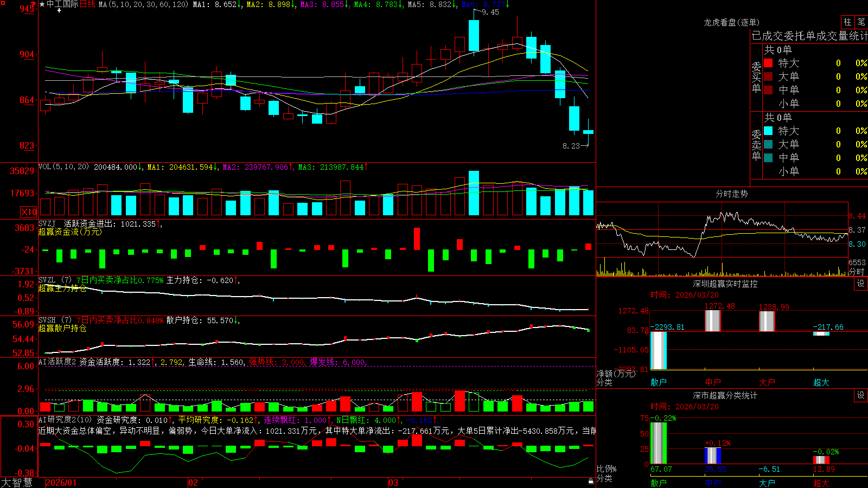
Task: Click the X10 volume scale marker
Action: pos(29,212)
